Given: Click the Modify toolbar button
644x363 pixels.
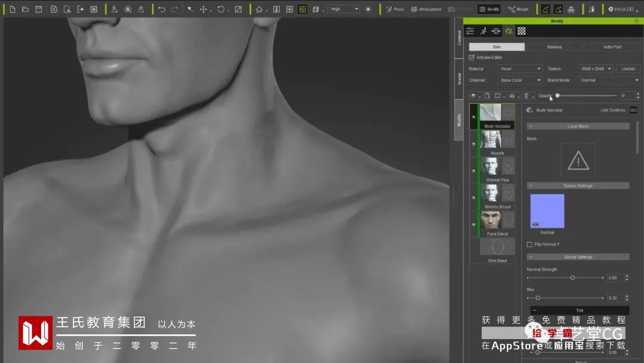Looking at the screenshot, I should coord(489,9).
